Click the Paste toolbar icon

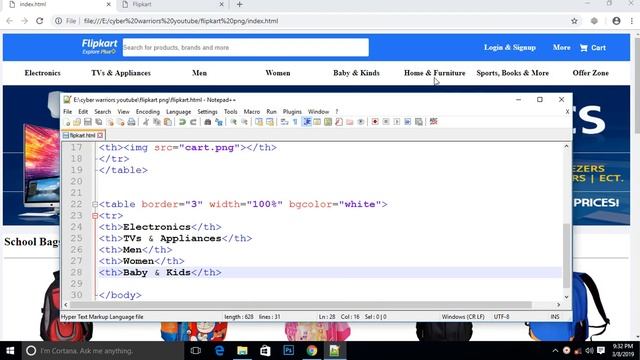tap(168, 122)
